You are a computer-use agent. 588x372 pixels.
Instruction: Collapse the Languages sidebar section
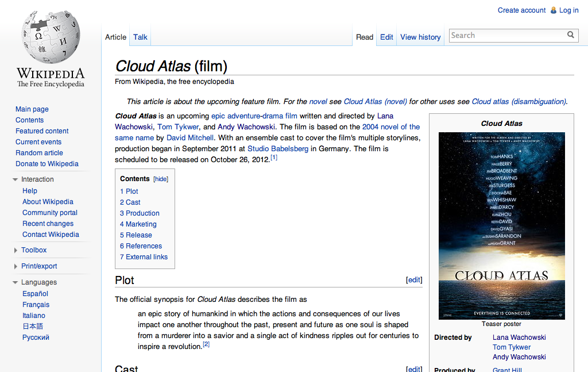15,282
